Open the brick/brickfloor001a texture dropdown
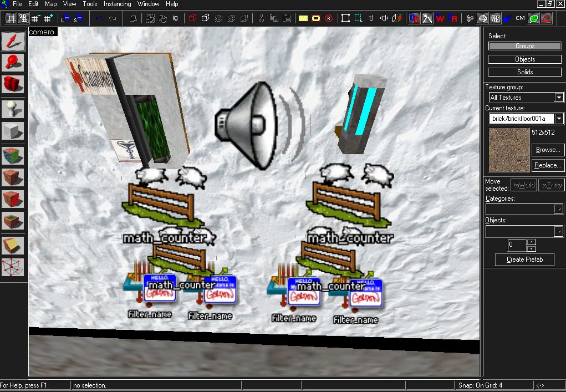Viewport: 566px width, 392px height. [559, 118]
